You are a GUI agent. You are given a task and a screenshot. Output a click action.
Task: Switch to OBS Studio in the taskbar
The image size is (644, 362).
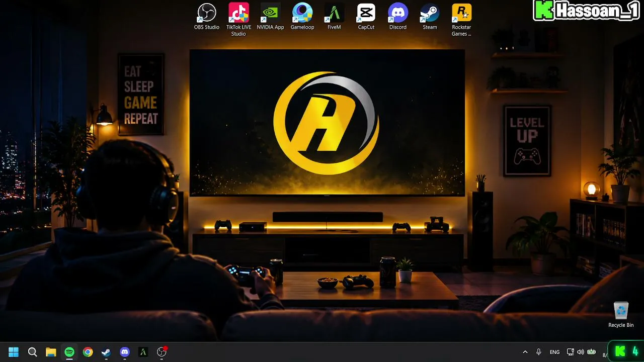click(162, 352)
